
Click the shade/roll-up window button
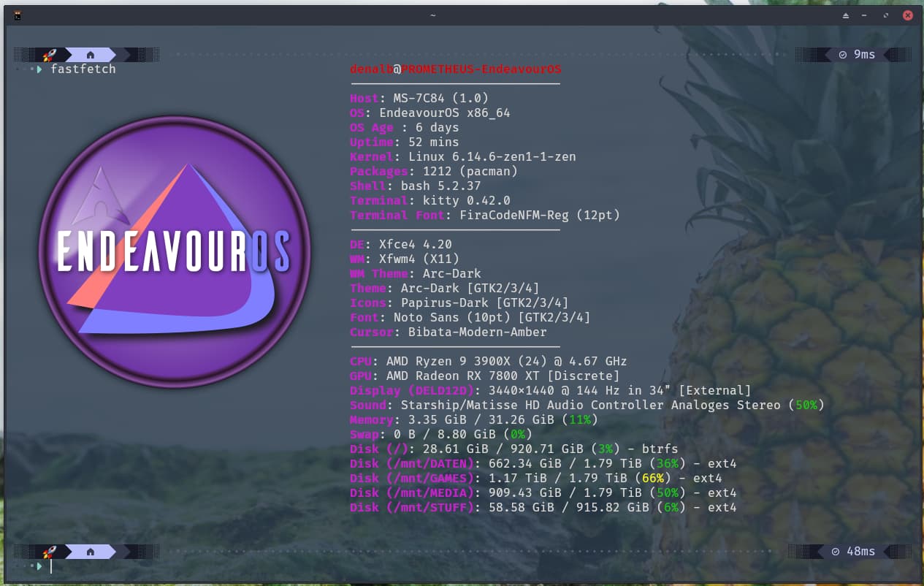click(x=846, y=15)
